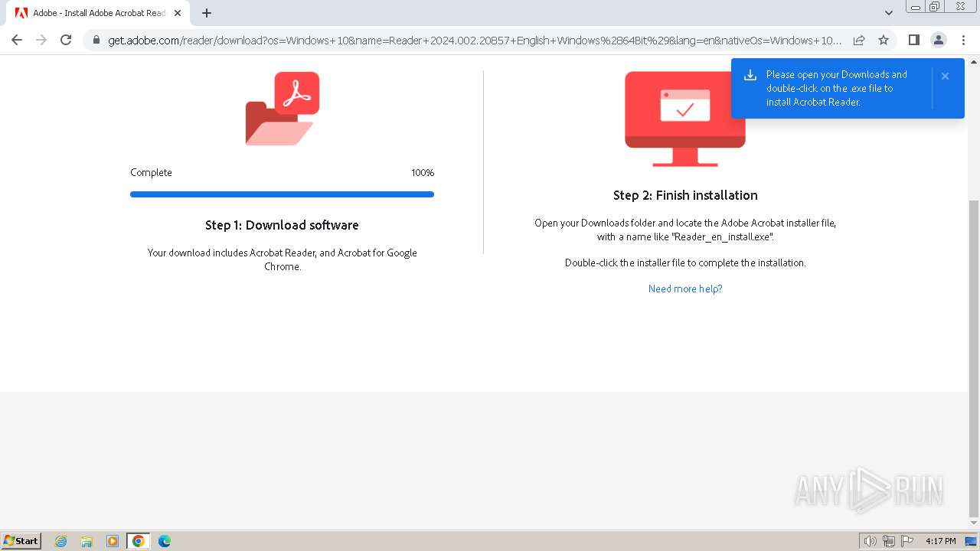Click the taskbar clock showing 4:17 PM
The image size is (980, 551).
coord(940,541)
